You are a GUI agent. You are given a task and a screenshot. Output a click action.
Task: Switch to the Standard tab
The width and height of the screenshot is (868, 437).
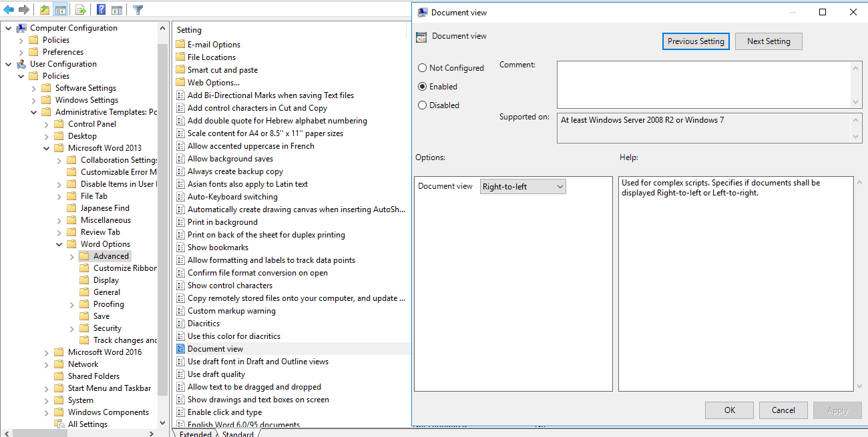(238, 434)
